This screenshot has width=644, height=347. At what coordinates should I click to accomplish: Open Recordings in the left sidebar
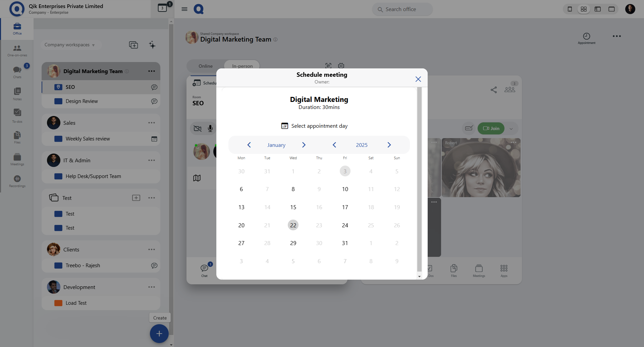(17, 181)
